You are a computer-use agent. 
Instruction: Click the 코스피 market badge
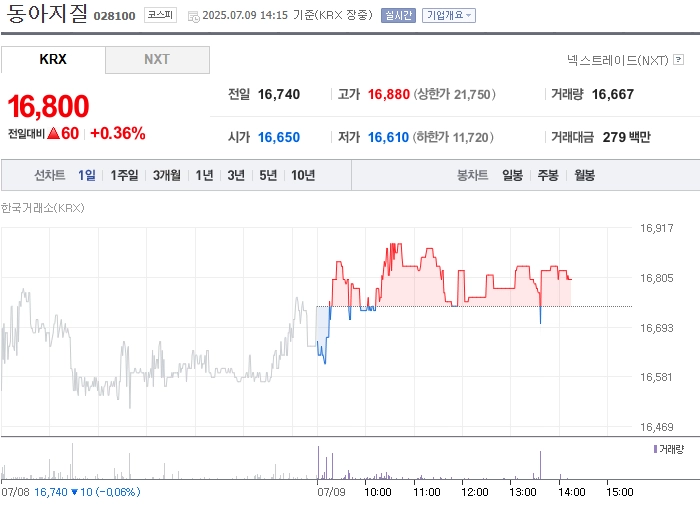(x=160, y=15)
